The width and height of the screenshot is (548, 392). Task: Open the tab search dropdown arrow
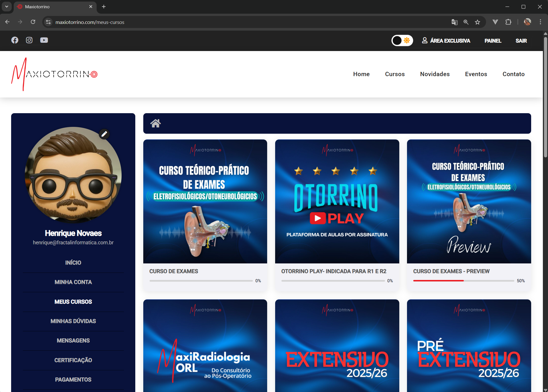click(x=7, y=7)
